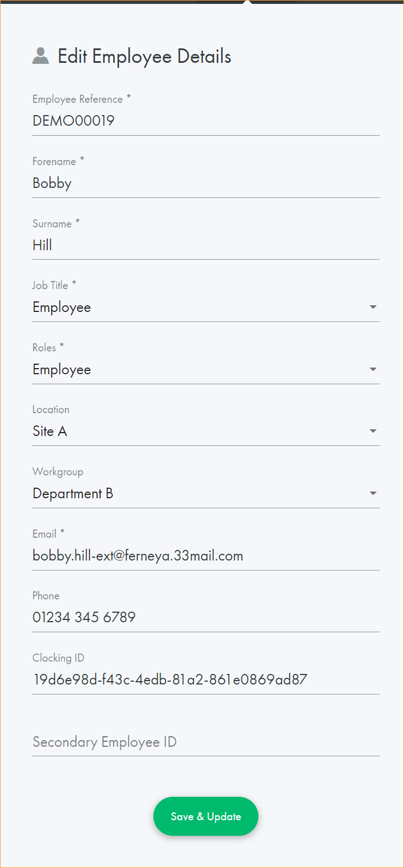Screen dimensions: 404x868
Task: Click the Workgroup label text
Action: [x=58, y=472]
